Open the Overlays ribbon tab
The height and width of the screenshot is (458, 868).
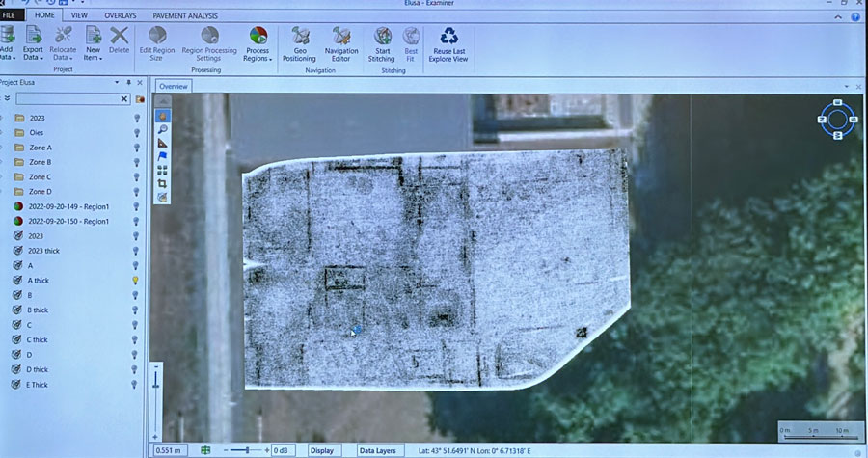point(121,16)
